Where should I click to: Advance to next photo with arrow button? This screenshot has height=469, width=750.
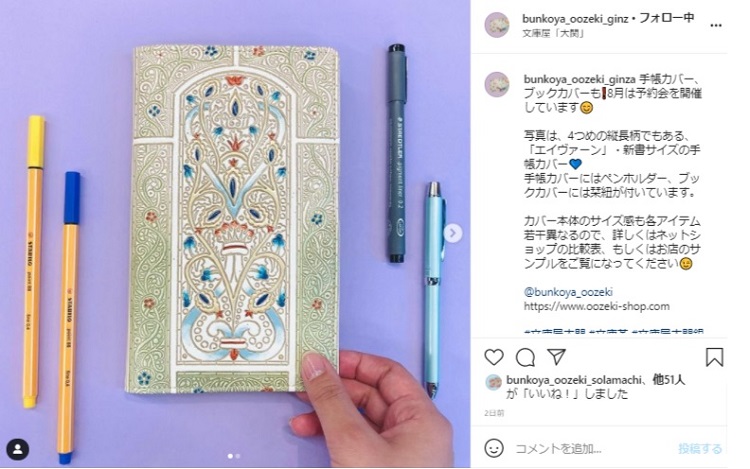coord(452,233)
